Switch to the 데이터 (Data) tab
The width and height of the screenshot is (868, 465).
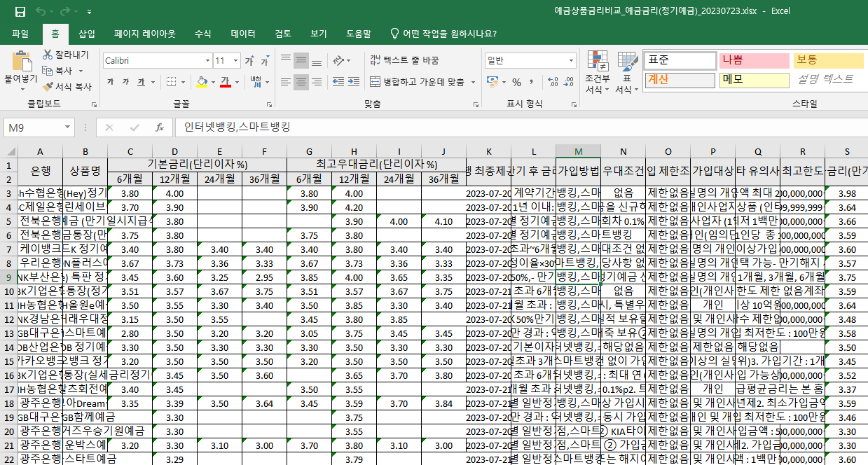(243, 34)
